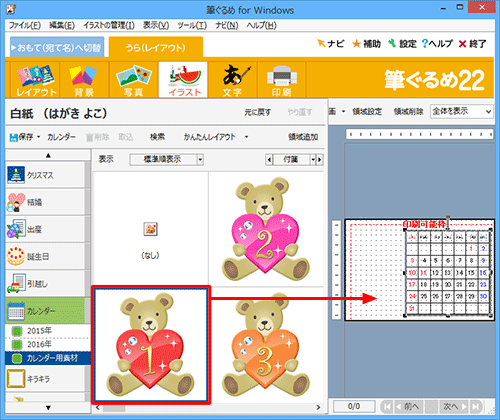This screenshot has width=500, height=420.
Task: Select the うら(レイアウト) tab
Action: 156,47
